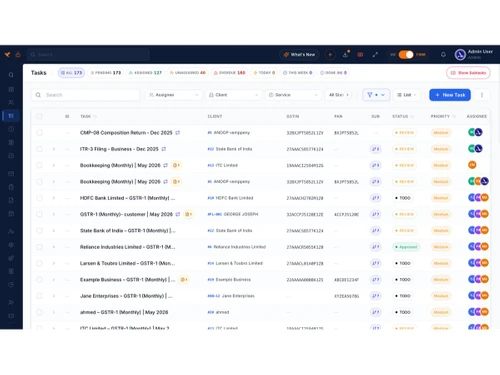Click the download icon with the orange notification dot
This screenshot has width=500, height=375.
point(346,54)
